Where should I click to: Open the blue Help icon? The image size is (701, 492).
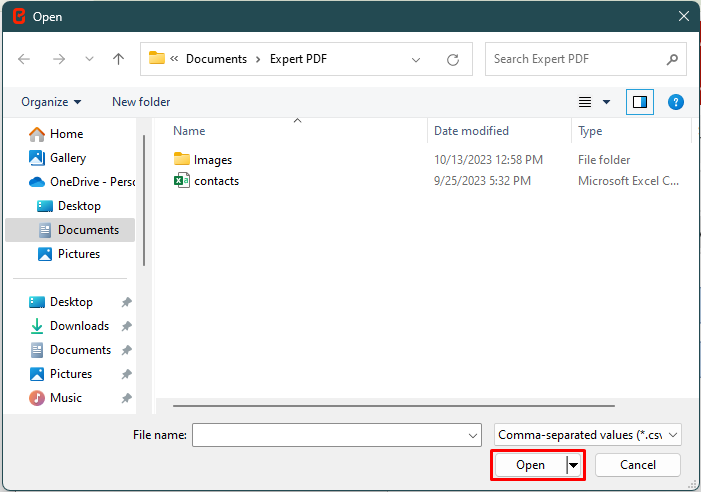(x=676, y=102)
